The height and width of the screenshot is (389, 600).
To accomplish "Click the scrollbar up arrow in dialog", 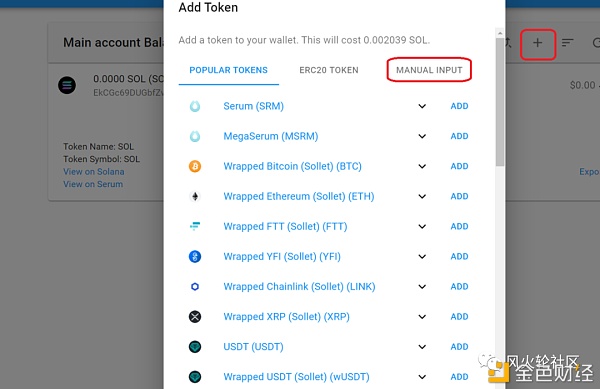I will [500, 33].
